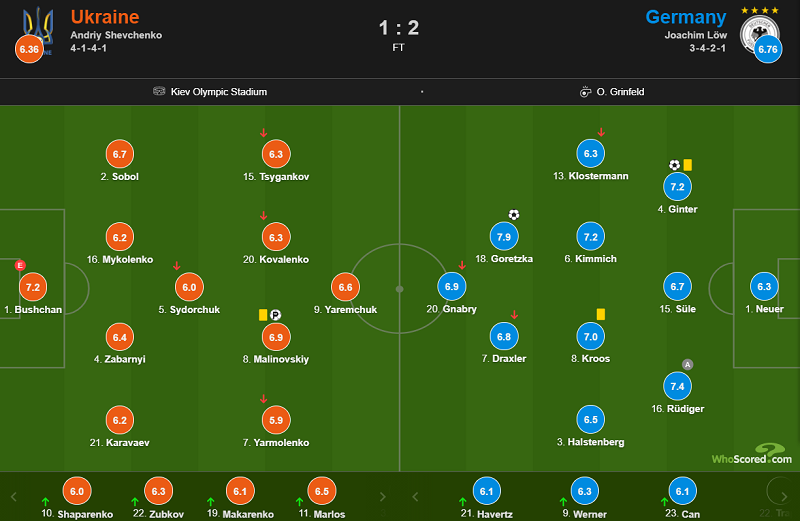
Task: Click the stadium icon beside Kiev Olympic Stadium
Action: 159,92
